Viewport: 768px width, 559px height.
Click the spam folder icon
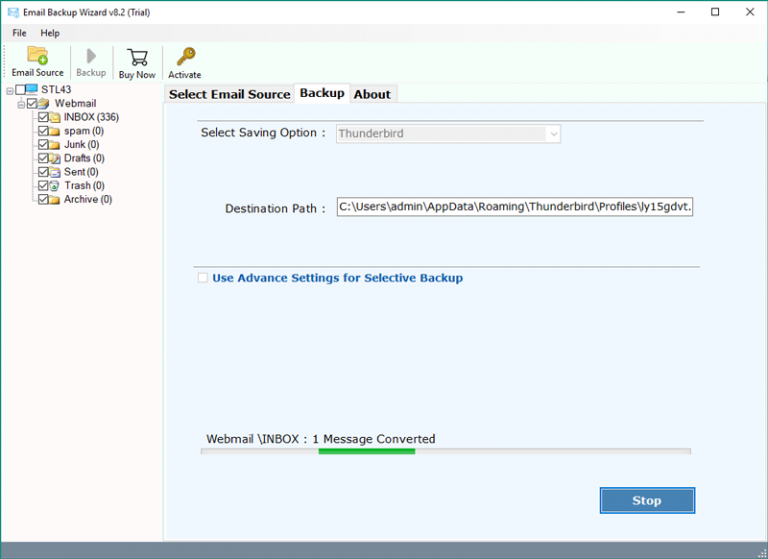click(55, 131)
